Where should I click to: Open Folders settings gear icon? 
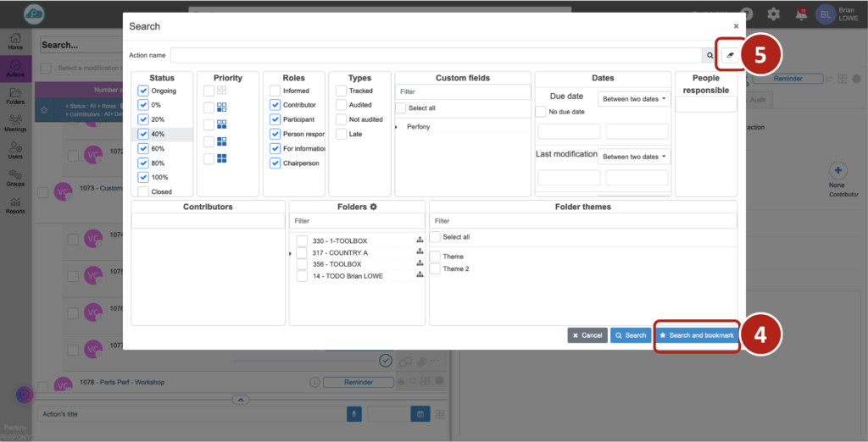[x=373, y=207]
